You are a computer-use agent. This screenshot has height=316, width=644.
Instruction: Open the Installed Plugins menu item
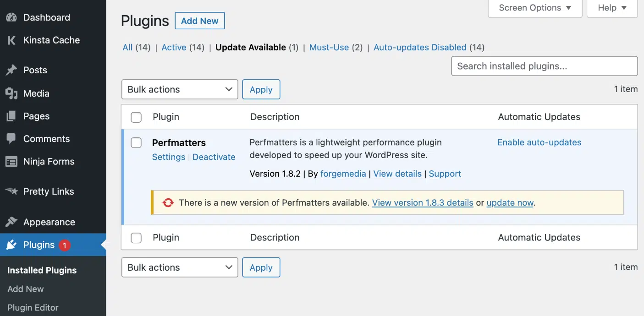point(42,270)
